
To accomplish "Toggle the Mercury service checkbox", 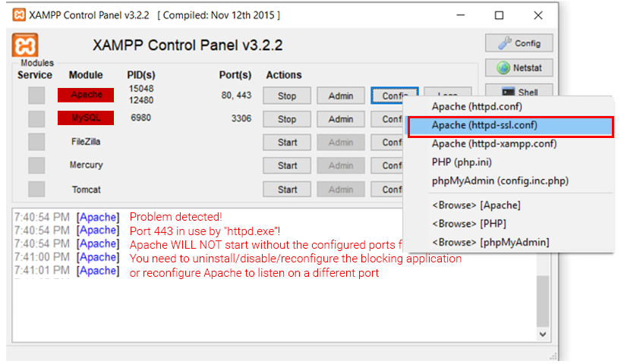I will 36,165.
